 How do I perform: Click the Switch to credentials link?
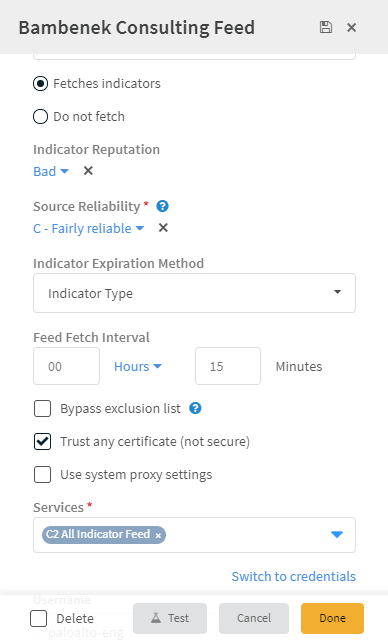point(294,576)
